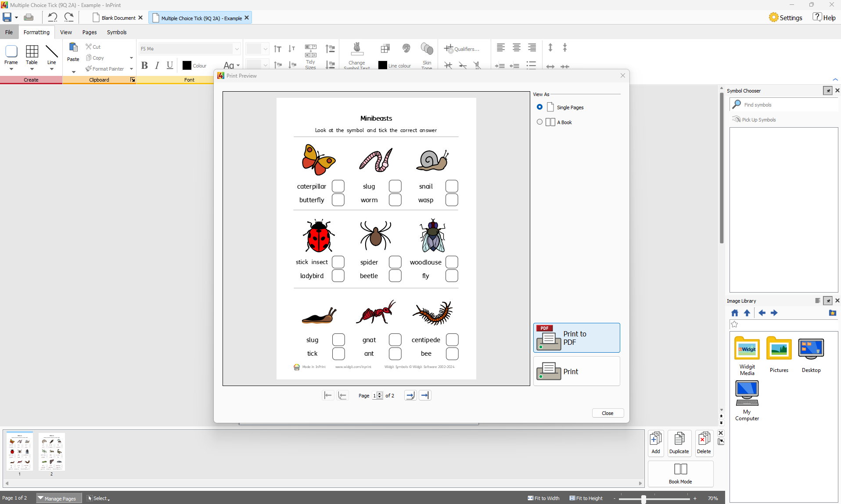Open the Pictures folder in Image Library
Image resolution: width=841 pixels, height=504 pixels.
(779, 354)
